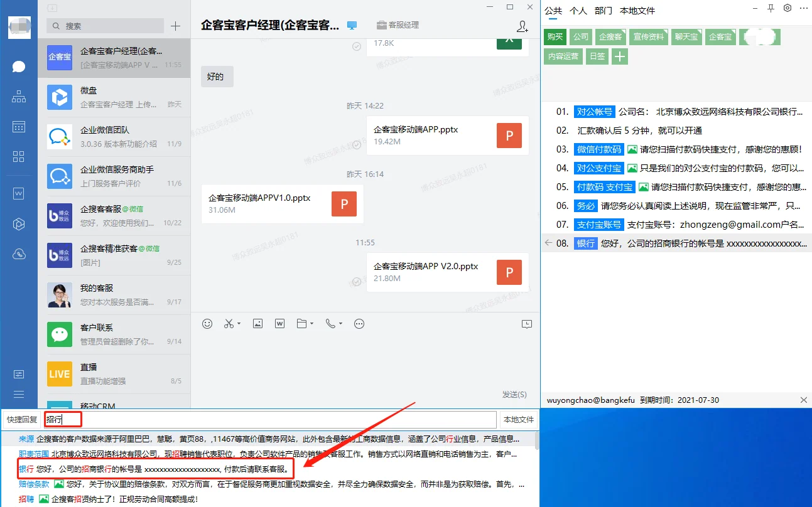Image resolution: width=812 pixels, height=507 pixels.
Task: Select quick reply 01 对公帐号
Action: pyautogui.click(x=676, y=112)
